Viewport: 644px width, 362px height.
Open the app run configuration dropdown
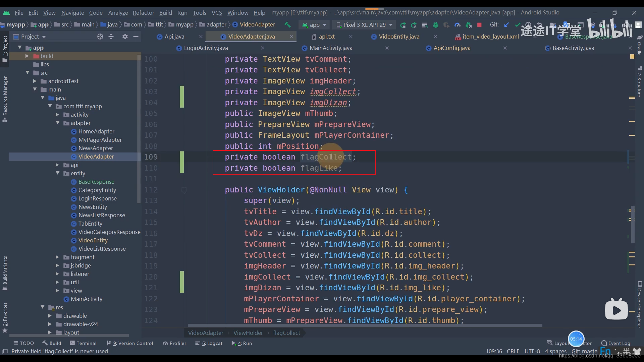[314, 25]
